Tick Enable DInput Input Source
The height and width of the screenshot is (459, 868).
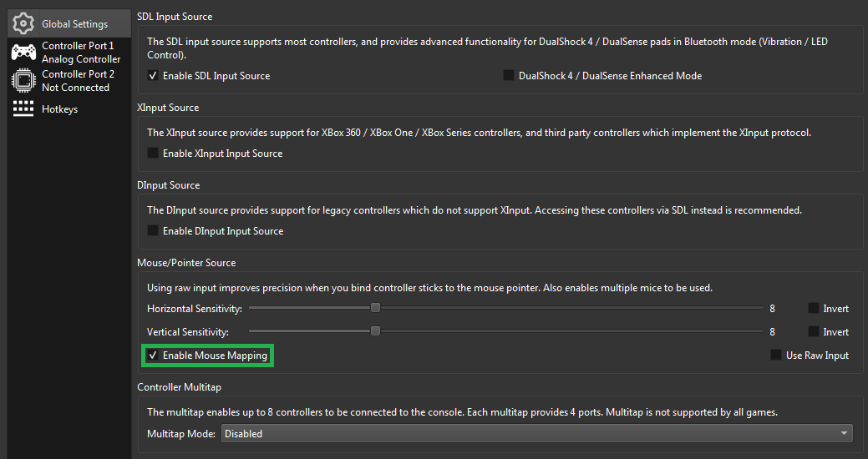click(x=153, y=231)
